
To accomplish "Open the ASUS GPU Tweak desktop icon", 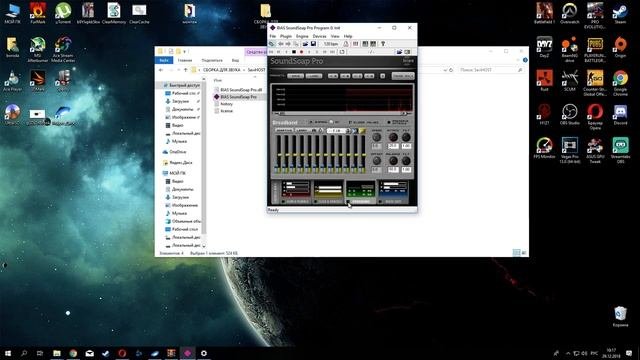I will pos(595,150).
